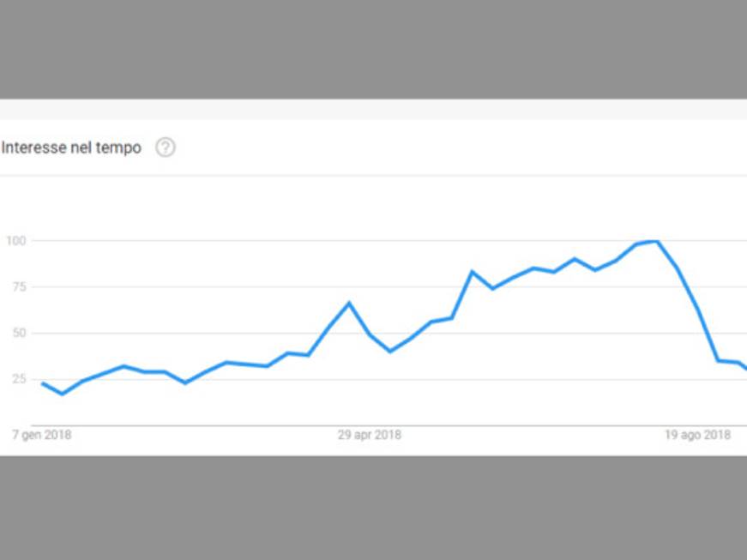Screen dimensions: 747x560
Task: Select the 75 label on the y-axis
Action: tap(19, 286)
